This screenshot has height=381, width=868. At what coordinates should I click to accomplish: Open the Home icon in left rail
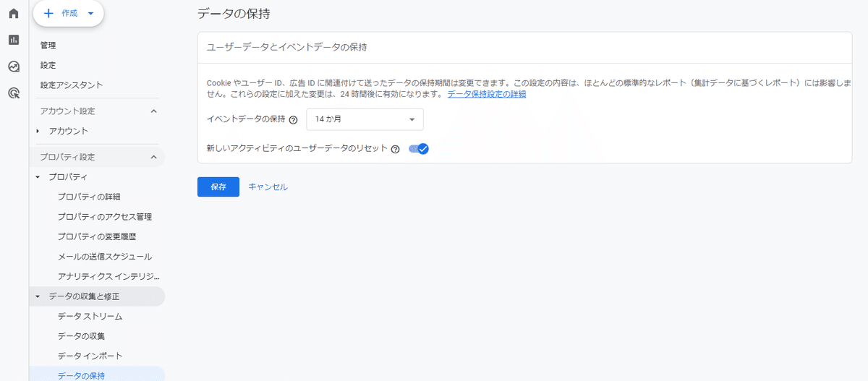tap(14, 14)
